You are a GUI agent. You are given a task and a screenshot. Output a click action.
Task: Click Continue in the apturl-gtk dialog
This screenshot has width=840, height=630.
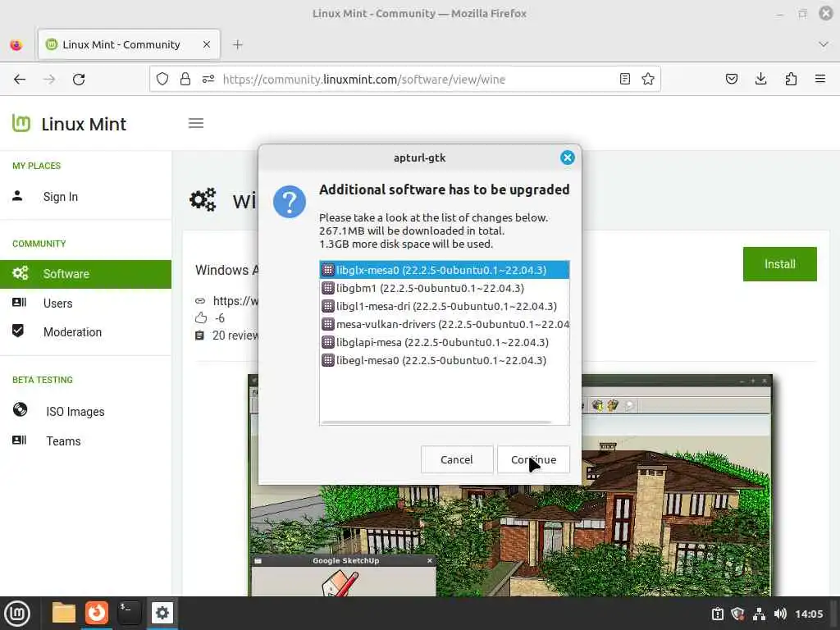[x=533, y=459]
